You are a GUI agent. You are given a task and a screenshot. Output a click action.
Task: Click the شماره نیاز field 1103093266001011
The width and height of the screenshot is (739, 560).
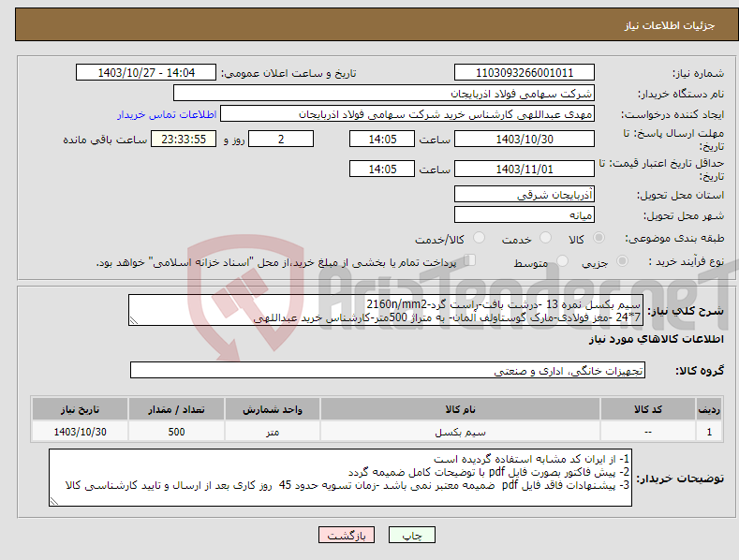coord(525,73)
